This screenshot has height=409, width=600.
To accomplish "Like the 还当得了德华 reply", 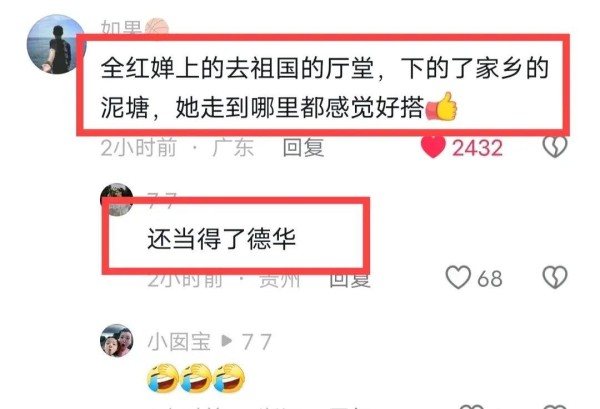I will (458, 278).
